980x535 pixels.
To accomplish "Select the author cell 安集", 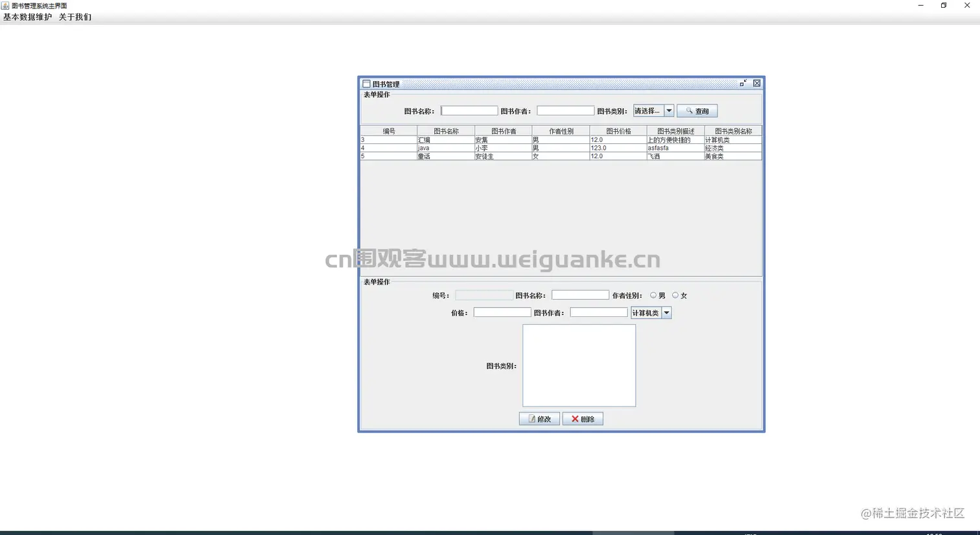I will [504, 139].
